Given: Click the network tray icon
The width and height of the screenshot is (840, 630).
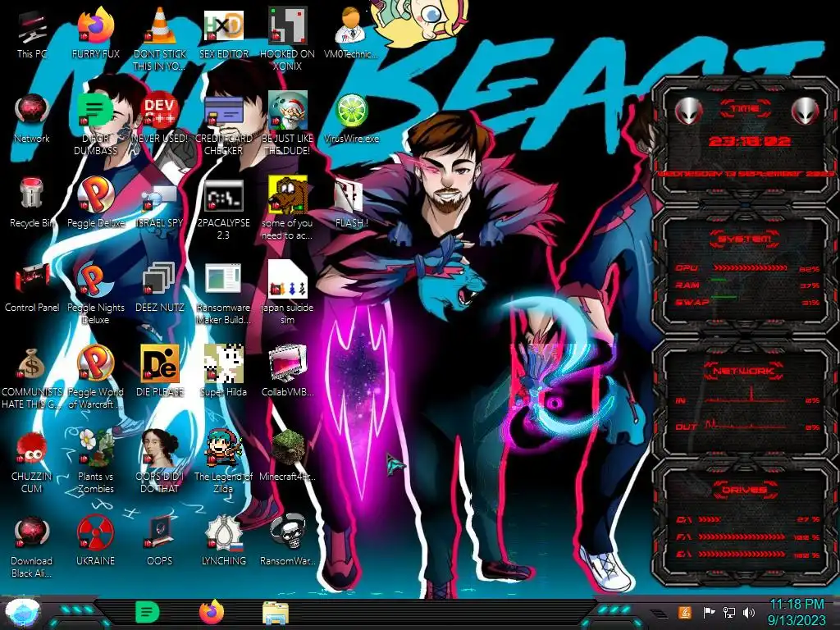Looking at the screenshot, I should click(729, 612).
